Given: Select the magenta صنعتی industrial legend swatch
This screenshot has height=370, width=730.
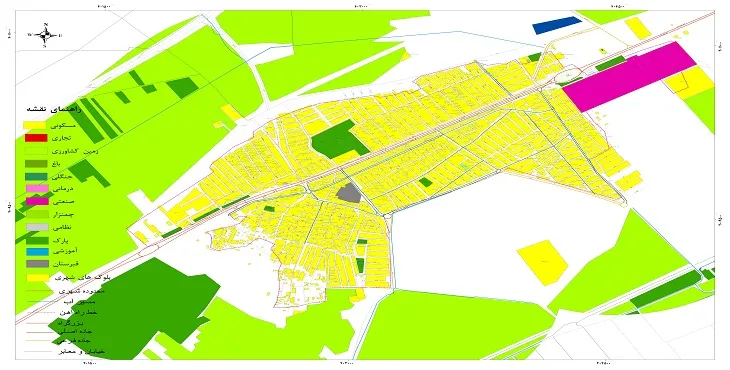Looking at the screenshot, I should [36, 202].
